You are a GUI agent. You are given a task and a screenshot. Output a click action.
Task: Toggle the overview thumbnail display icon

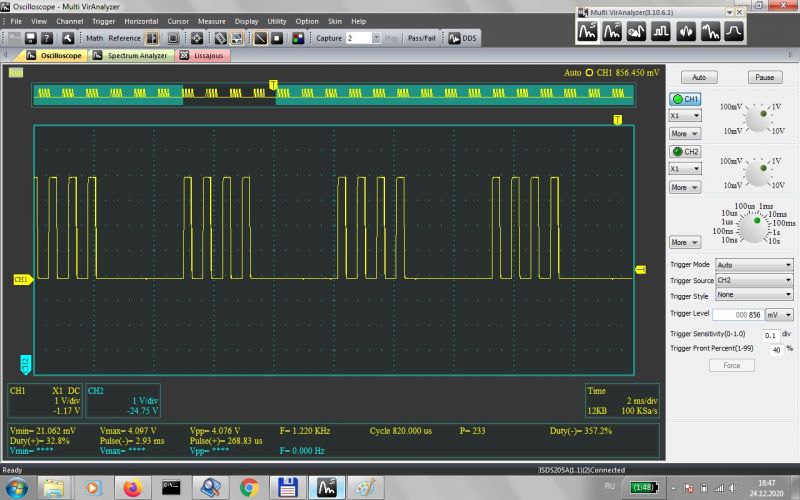[x=237, y=38]
